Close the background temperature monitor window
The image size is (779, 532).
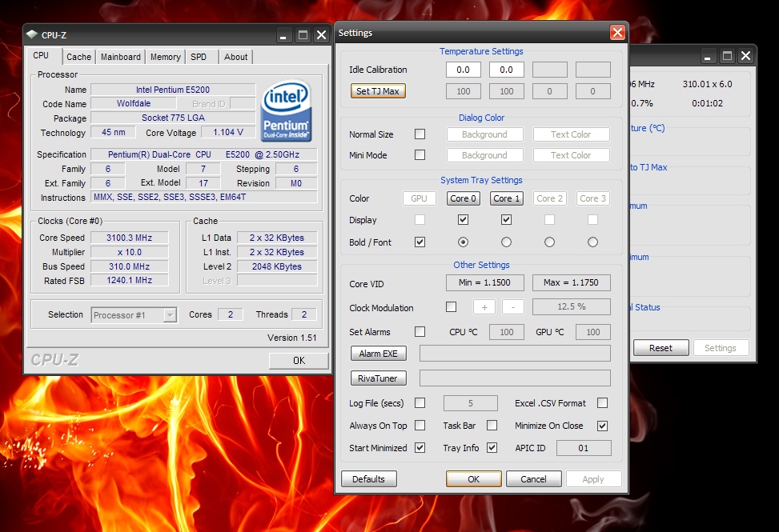(745, 56)
